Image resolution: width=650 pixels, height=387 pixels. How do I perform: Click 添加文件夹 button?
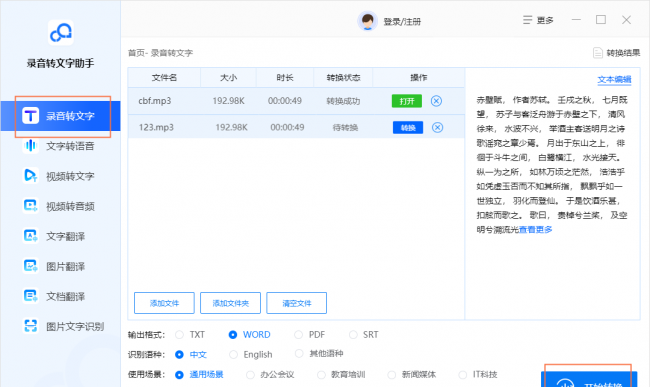coord(230,303)
